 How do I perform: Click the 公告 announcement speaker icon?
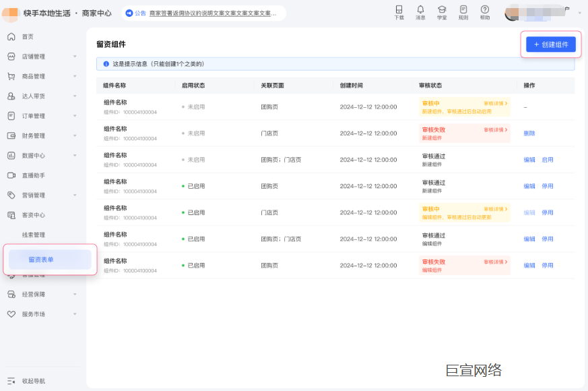point(129,13)
